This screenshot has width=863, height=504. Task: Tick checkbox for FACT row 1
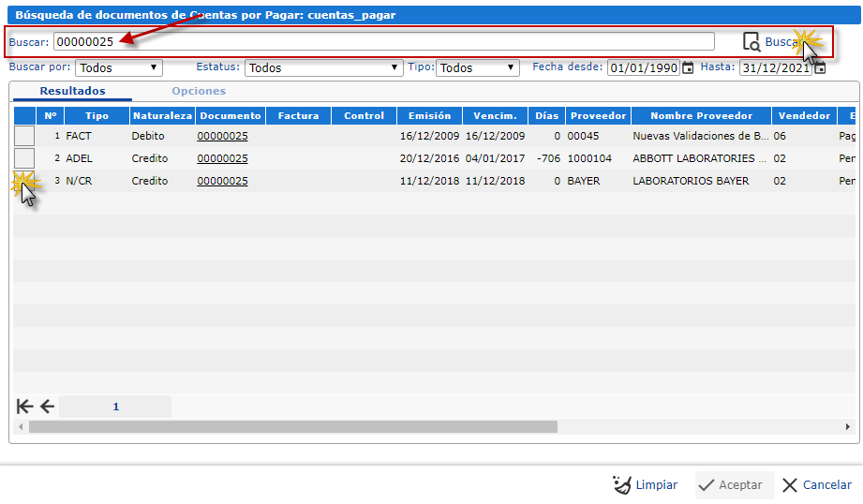click(24, 136)
